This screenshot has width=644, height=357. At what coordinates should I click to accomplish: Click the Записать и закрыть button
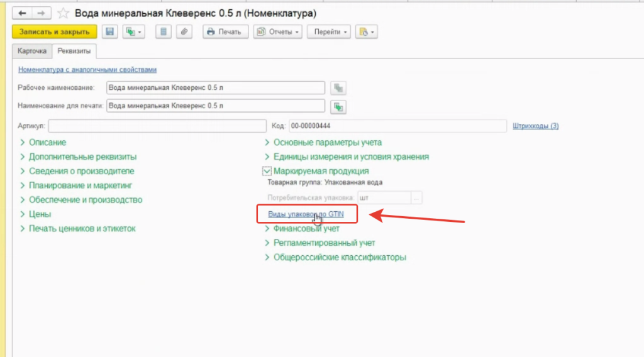point(54,31)
